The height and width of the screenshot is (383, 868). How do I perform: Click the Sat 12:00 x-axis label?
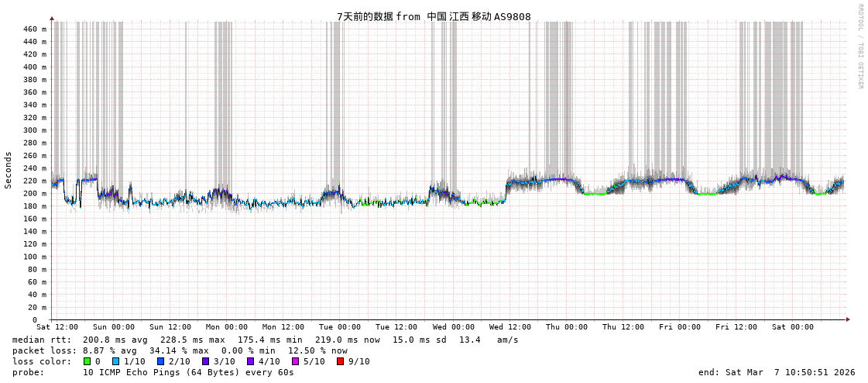click(x=57, y=327)
